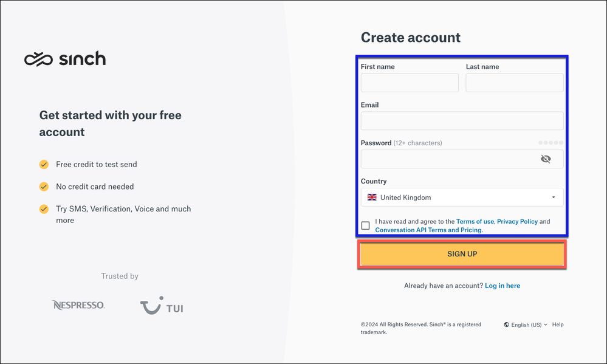Focus the First name input field
607x364 pixels.
[x=410, y=83]
